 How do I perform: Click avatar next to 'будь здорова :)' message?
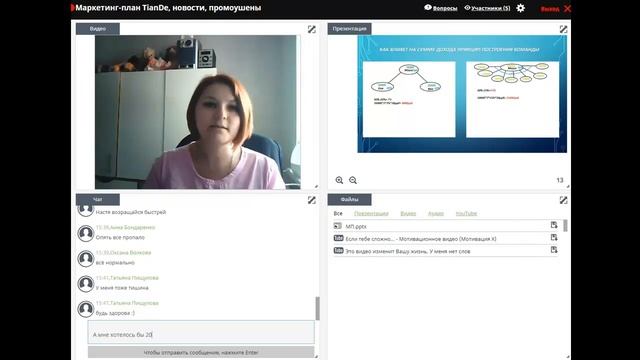point(86,309)
